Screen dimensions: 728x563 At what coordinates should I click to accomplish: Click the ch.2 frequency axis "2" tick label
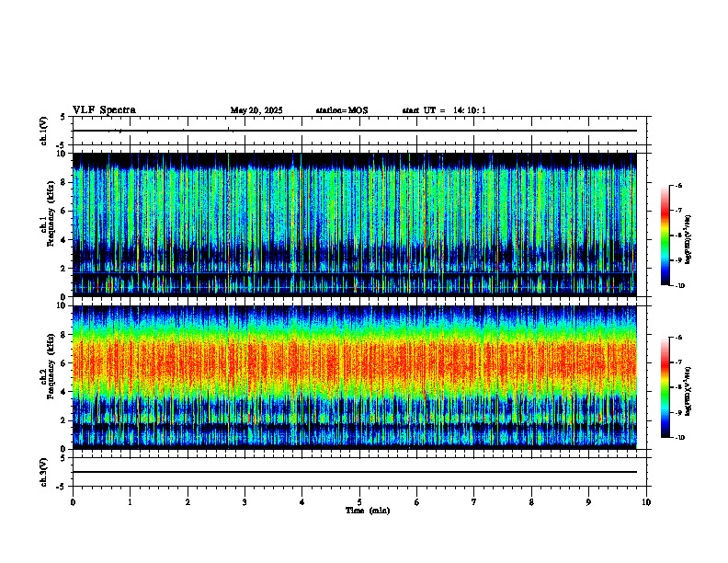pyautogui.click(x=63, y=420)
